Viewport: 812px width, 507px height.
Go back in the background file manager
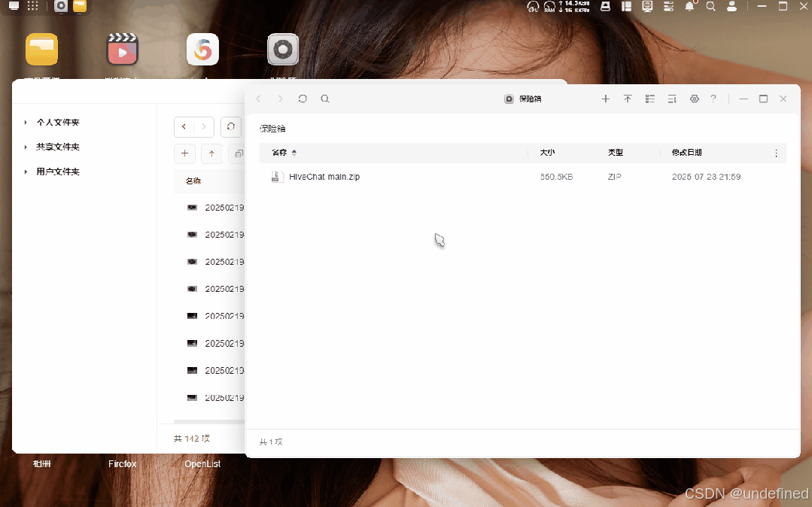[184, 126]
